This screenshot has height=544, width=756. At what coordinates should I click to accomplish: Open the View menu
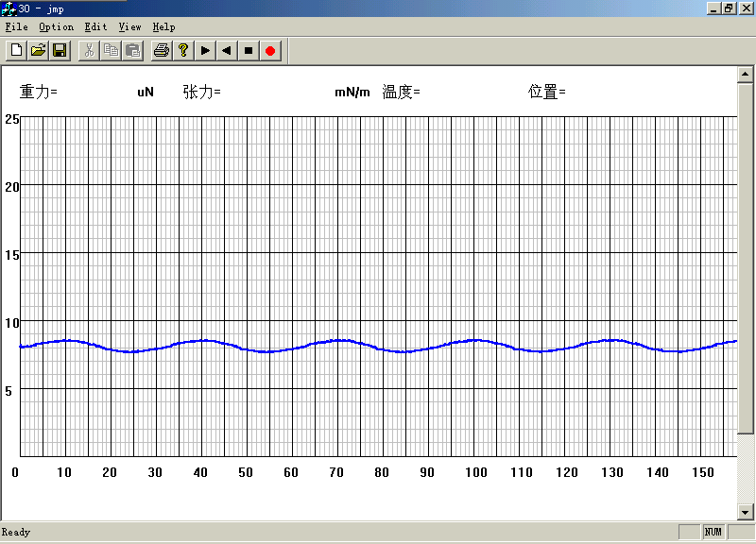pos(129,27)
